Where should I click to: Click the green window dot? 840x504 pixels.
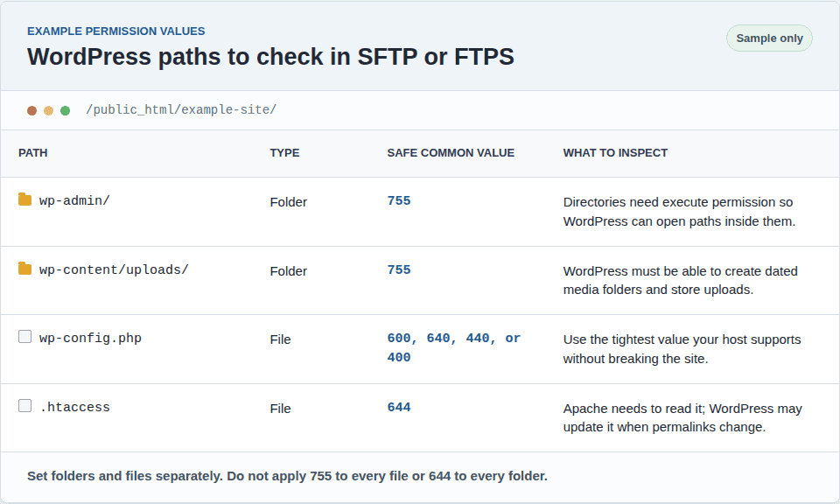66,110
